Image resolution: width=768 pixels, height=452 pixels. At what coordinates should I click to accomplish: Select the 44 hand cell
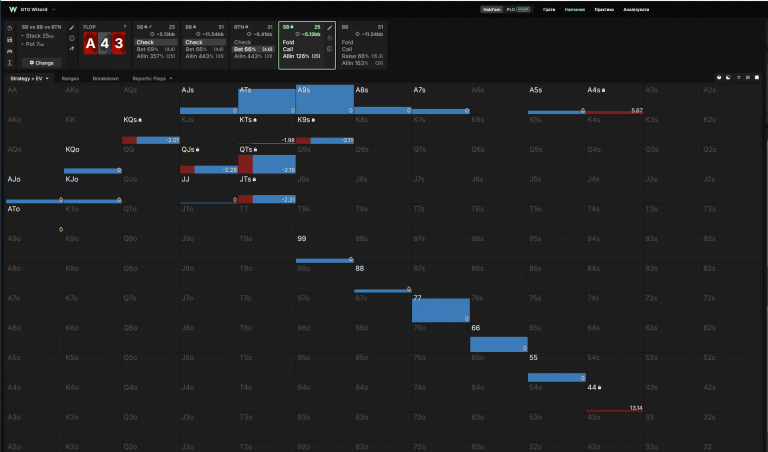(x=615, y=397)
